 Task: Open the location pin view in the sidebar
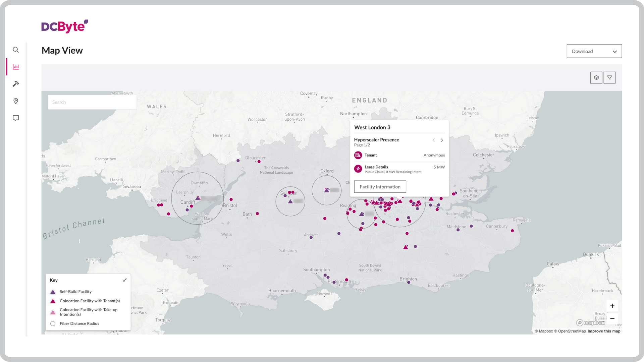(16, 101)
